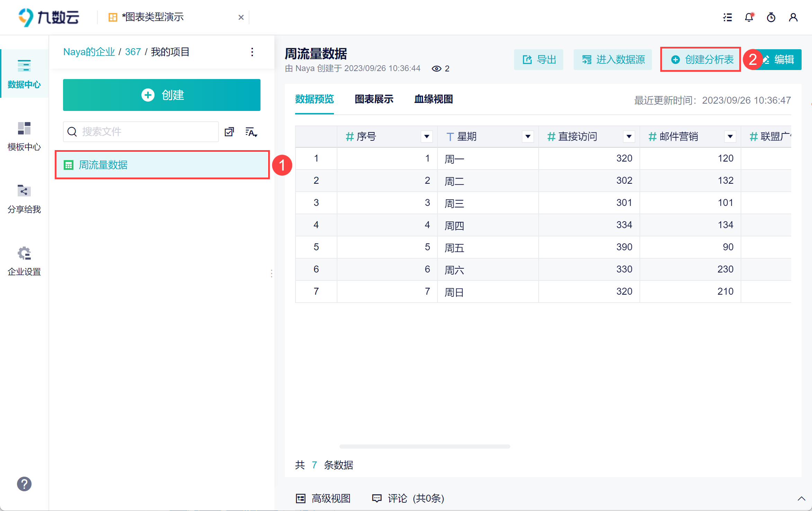Click the help question mark icon
Viewport: 812px width, 511px height.
tap(24, 484)
